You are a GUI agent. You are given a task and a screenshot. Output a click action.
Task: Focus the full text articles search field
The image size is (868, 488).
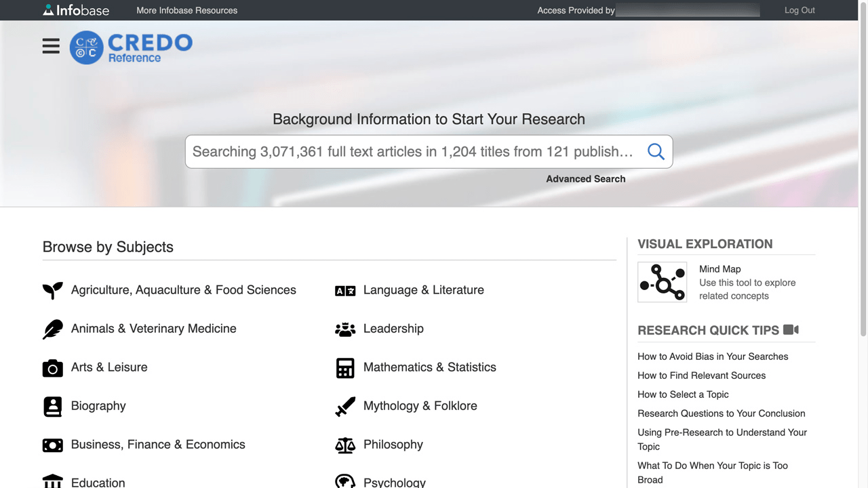[412, 151]
